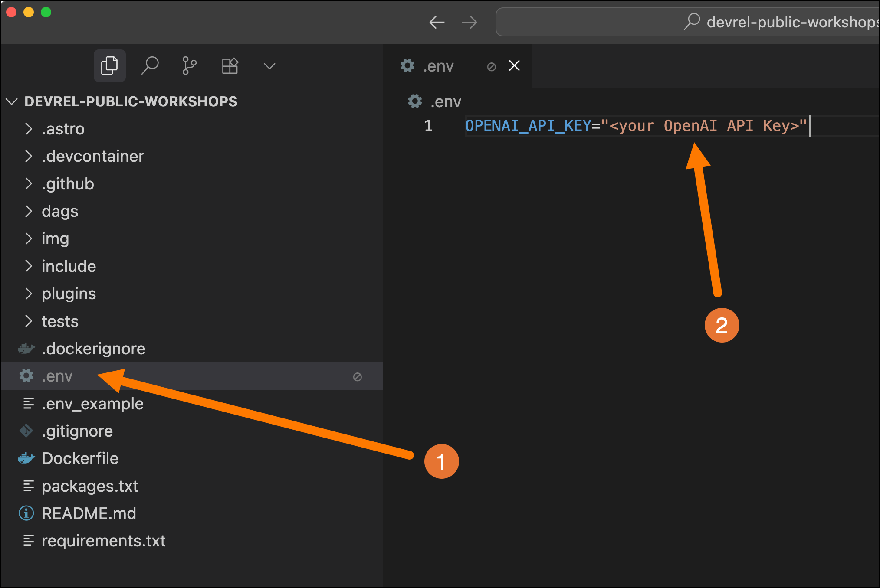The width and height of the screenshot is (880, 588).
Task: Open the views dropdown chevron in sidebar toolbar
Action: [x=269, y=66]
